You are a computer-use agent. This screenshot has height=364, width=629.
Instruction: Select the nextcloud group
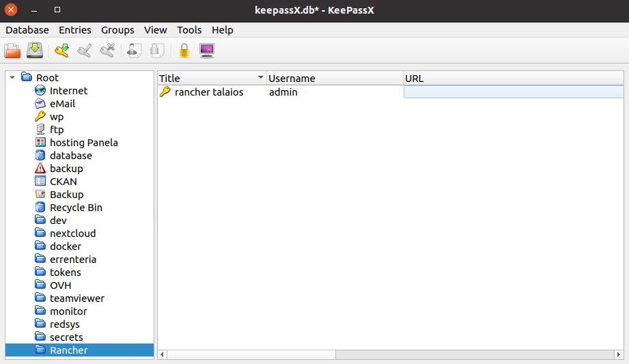click(72, 234)
